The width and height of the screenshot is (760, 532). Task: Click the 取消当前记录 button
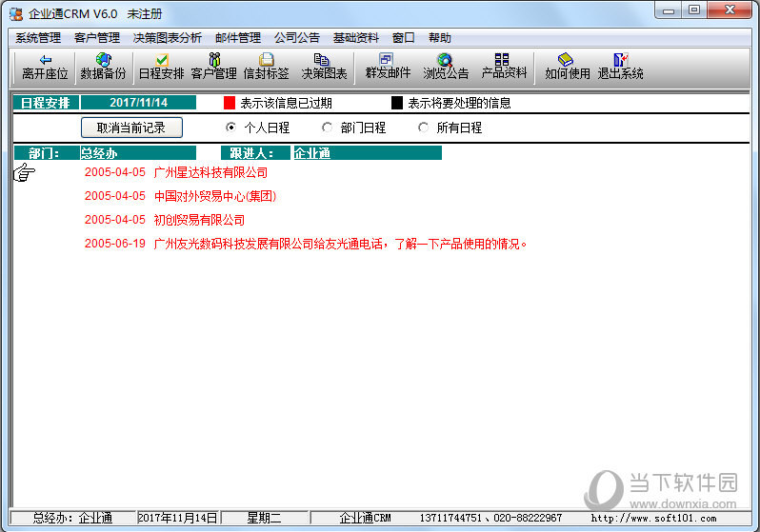point(131,128)
